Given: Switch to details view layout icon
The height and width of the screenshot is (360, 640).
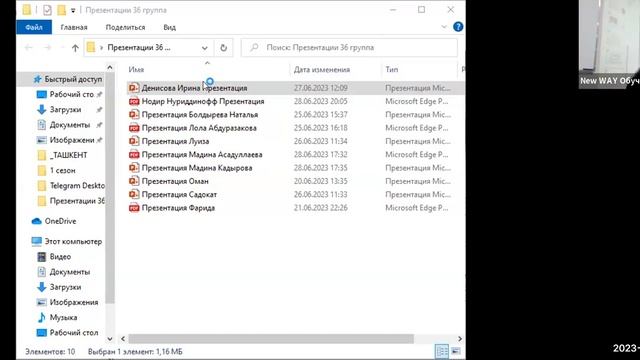Looking at the screenshot, I should [x=441, y=351].
